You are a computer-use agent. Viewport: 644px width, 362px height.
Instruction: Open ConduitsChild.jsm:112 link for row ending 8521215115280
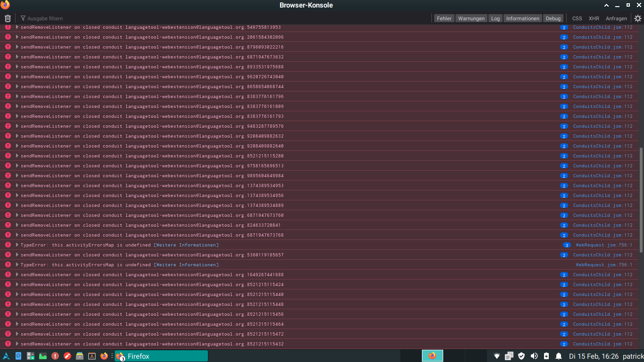603,156
